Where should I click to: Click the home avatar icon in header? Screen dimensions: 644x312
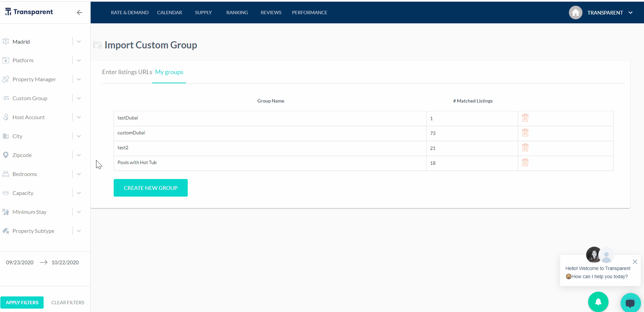coord(575,13)
